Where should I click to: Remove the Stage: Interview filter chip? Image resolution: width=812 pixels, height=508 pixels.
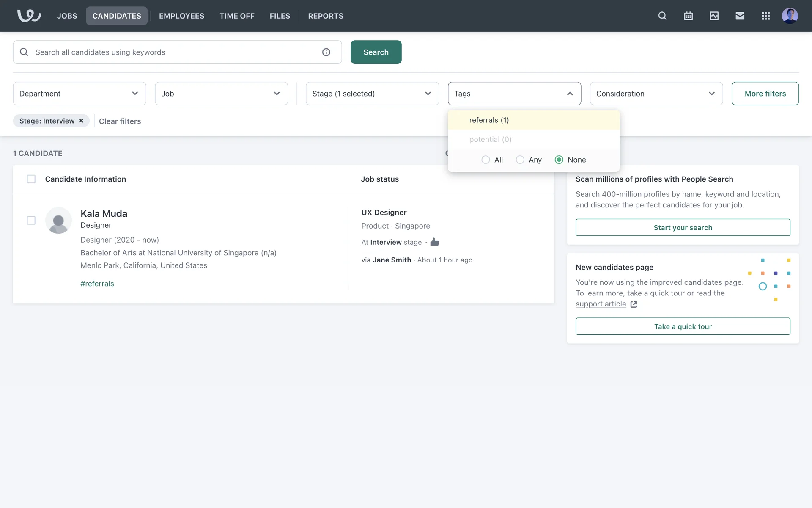point(81,121)
